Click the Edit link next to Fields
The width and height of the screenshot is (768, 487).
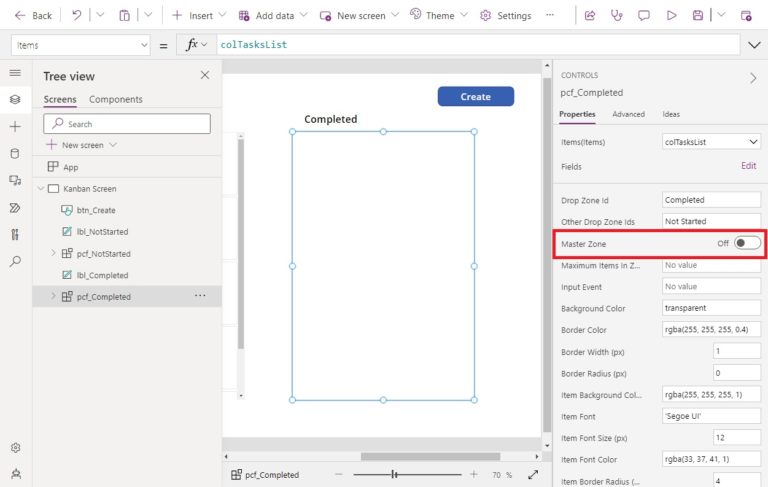(748, 166)
